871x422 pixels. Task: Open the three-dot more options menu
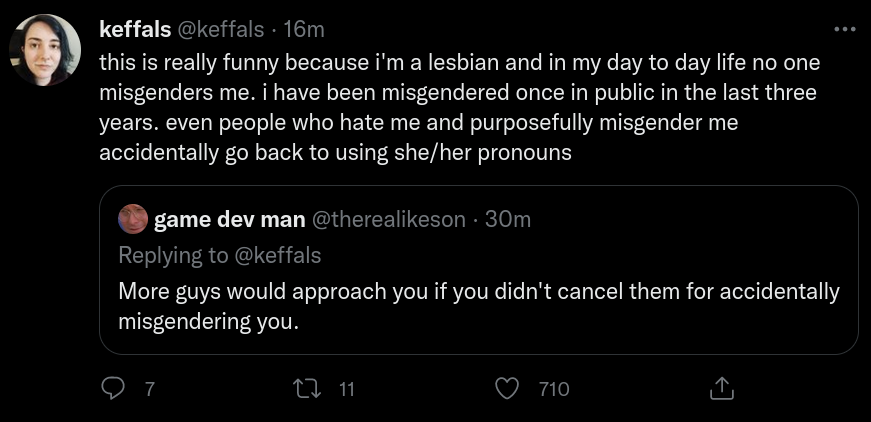[845, 29]
